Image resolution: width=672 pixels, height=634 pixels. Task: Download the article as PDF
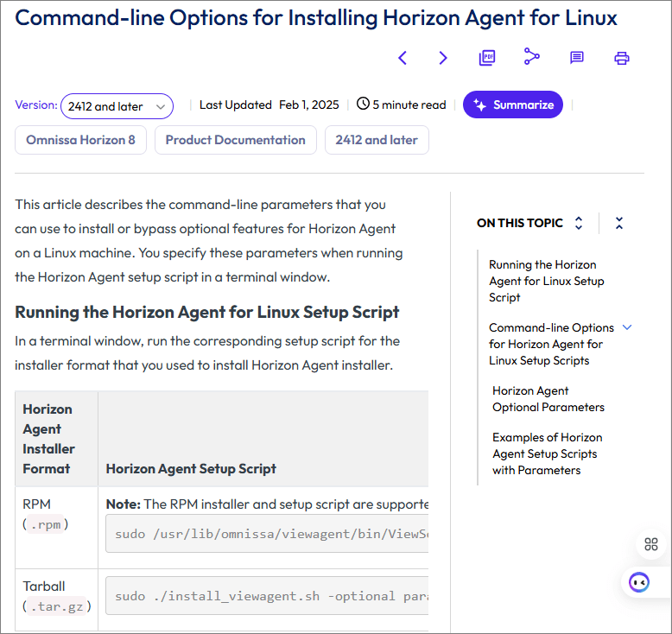tap(487, 58)
